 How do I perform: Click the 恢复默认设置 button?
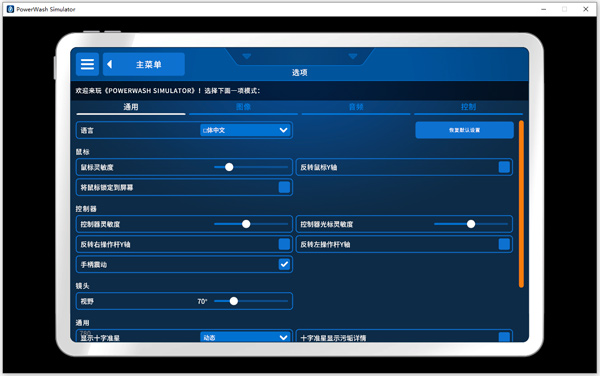pos(465,130)
